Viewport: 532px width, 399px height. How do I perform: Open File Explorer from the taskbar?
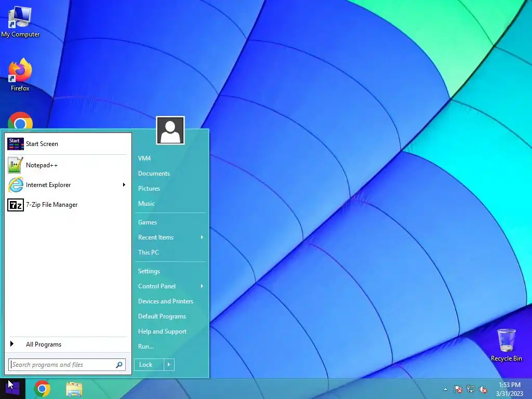pos(74,389)
